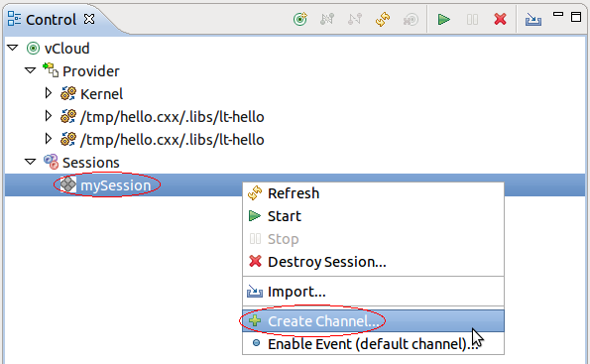Click the Sessions group icon in tree
This screenshot has height=364, width=590.
(51, 162)
